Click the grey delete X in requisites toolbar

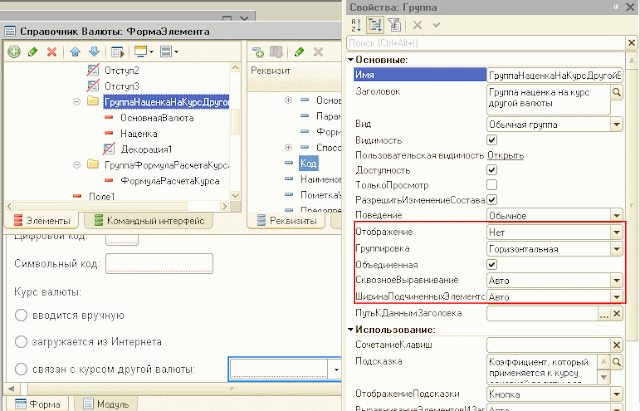318,52
